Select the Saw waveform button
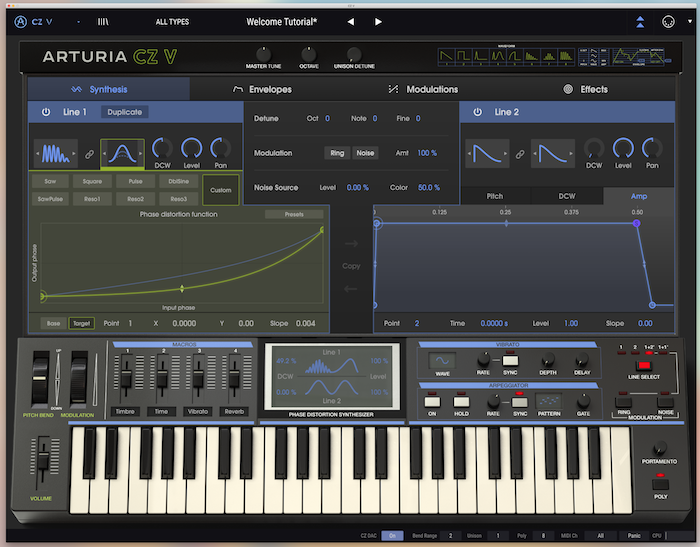700x547 pixels. tap(50, 181)
